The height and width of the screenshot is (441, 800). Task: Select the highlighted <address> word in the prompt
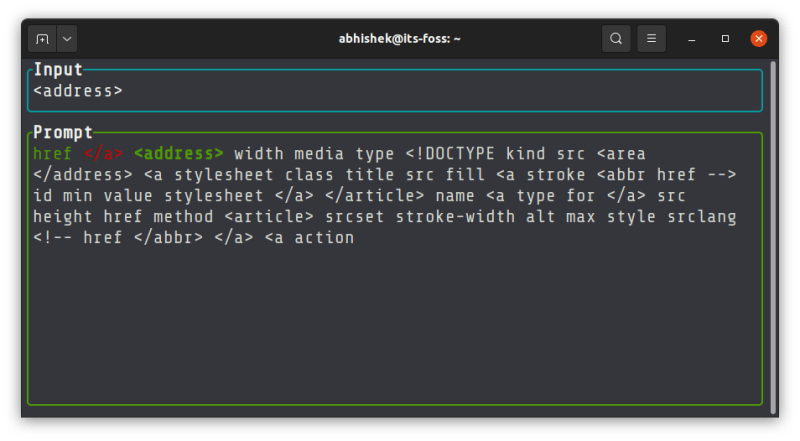[x=179, y=154]
